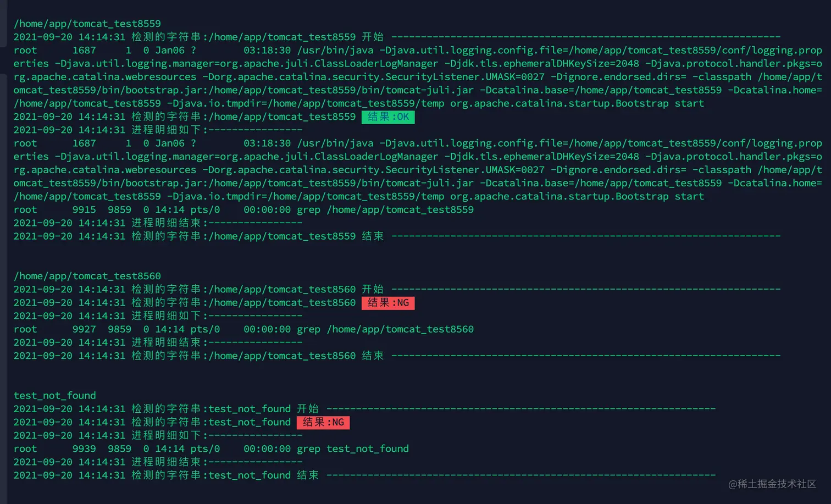The height and width of the screenshot is (504, 831).
Task: Click the process ID 9927 in grep row
Action: point(84,329)
